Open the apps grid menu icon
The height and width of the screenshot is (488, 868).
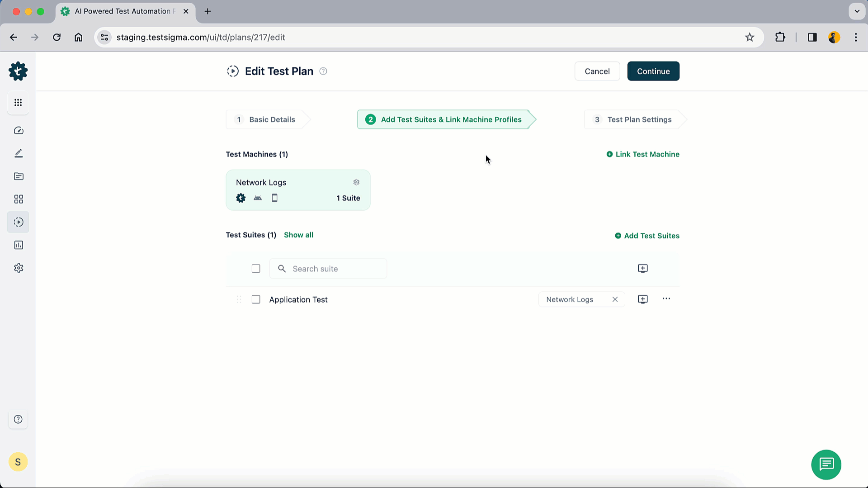click(18, 103)
